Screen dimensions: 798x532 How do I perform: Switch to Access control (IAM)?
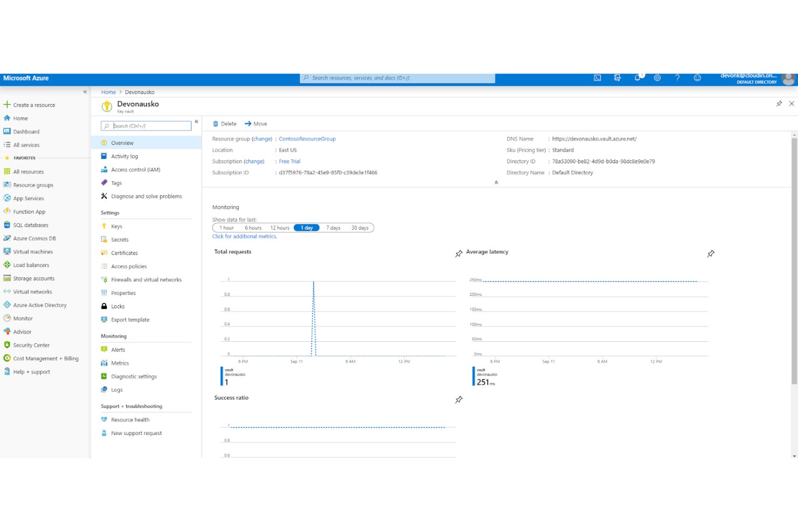click(136, 169)
